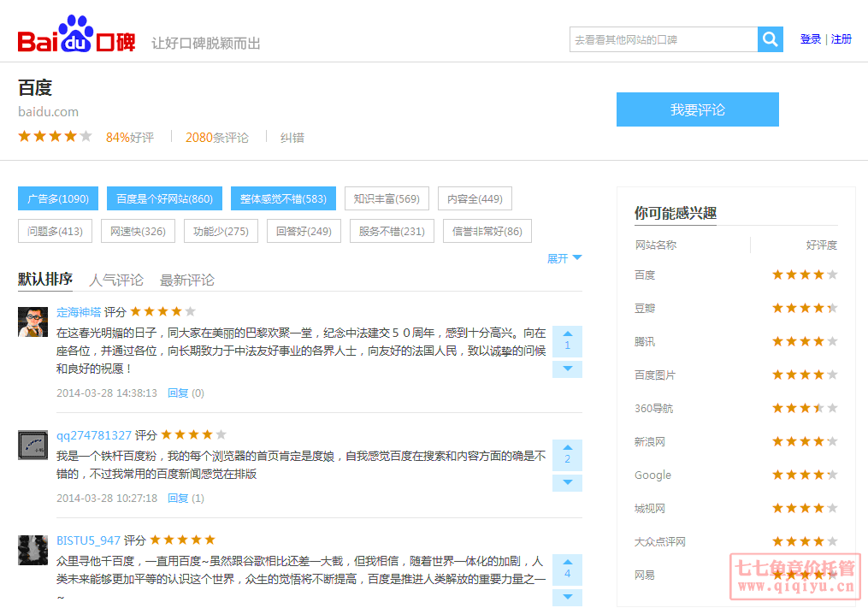Image resolution: width=868 pixels, height=608 pixels.
Task: Toggle the 功能少(275) tag
Action: point(221,232)
